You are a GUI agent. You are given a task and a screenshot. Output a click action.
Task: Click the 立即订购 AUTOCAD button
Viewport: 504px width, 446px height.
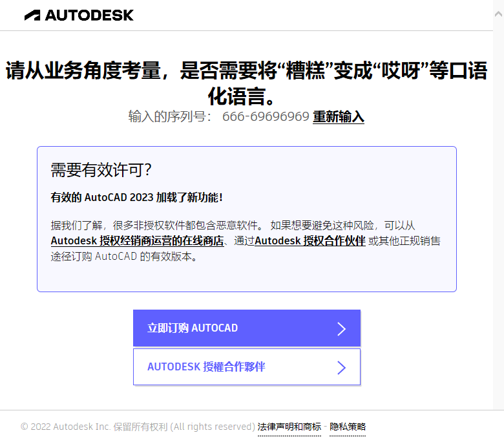tap(247, 328)
